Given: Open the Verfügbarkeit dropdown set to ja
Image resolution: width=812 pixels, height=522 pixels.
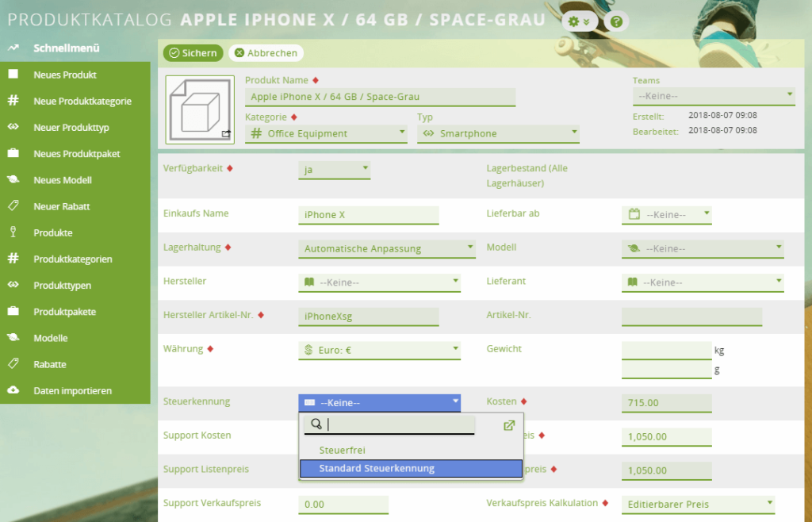Looking at the screenshot, I should tap(334, 170).
